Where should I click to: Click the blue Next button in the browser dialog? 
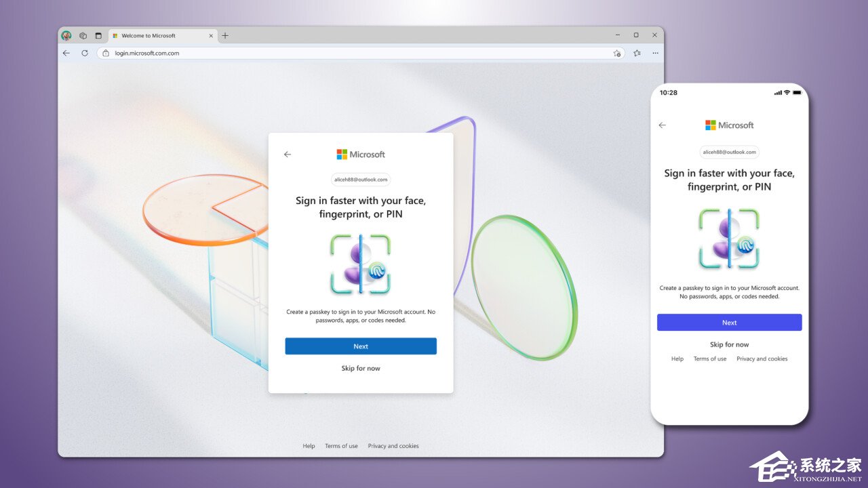[x=361, y=346]
